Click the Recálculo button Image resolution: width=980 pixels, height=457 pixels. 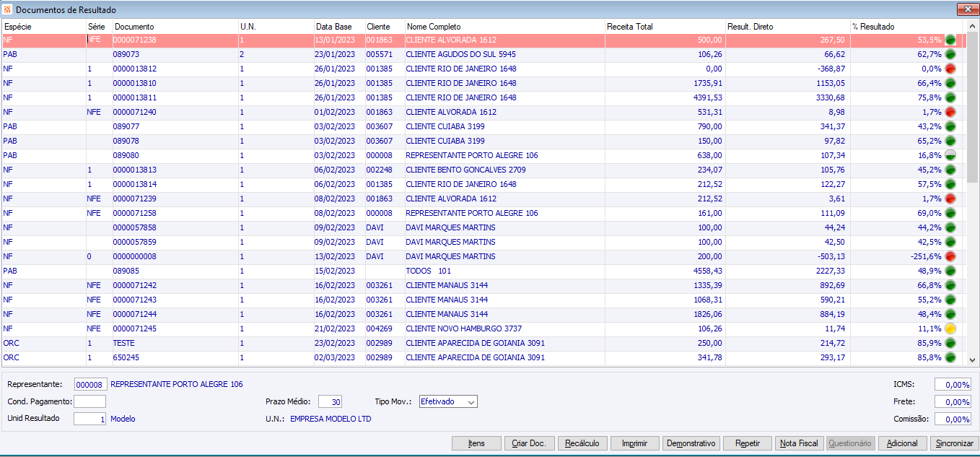click(x=582, y=443)
